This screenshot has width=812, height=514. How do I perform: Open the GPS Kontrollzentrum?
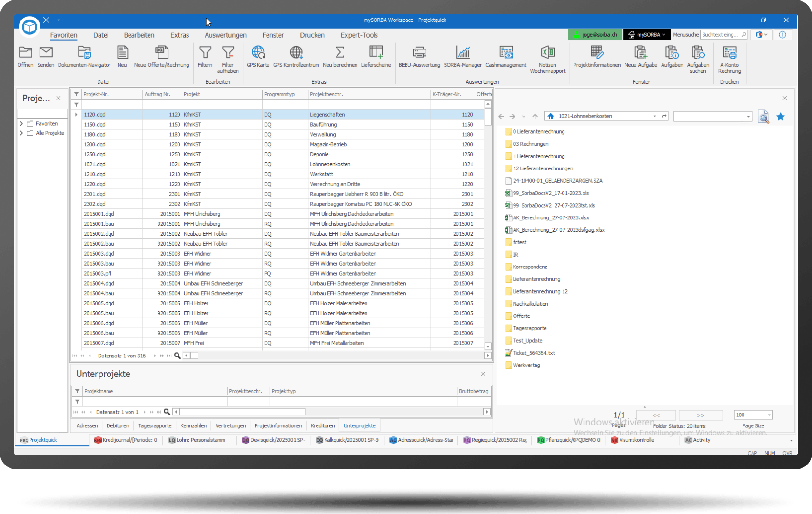tap(296, 52)
